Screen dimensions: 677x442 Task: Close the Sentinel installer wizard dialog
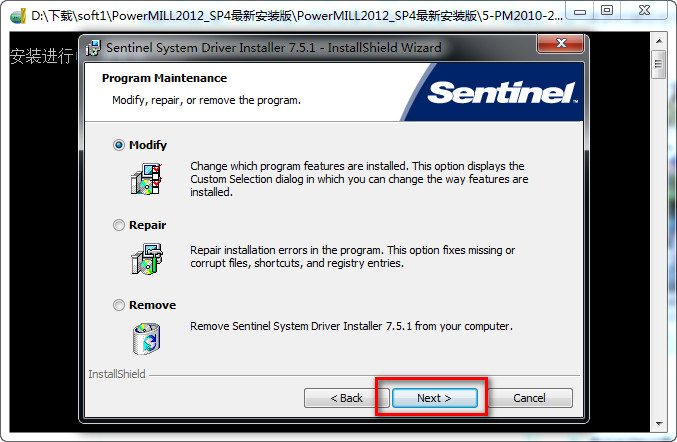559,47
